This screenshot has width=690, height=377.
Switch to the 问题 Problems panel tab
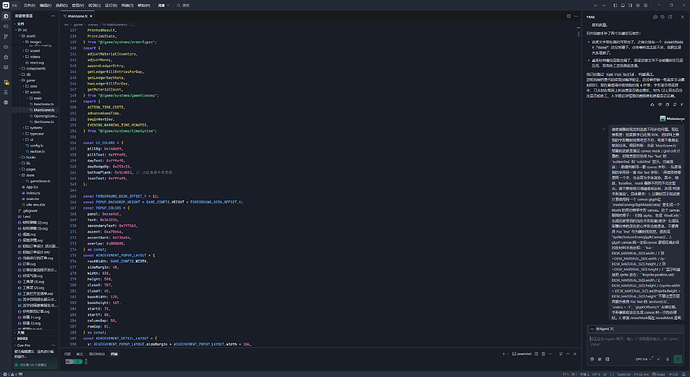click(x=67, y=354)
